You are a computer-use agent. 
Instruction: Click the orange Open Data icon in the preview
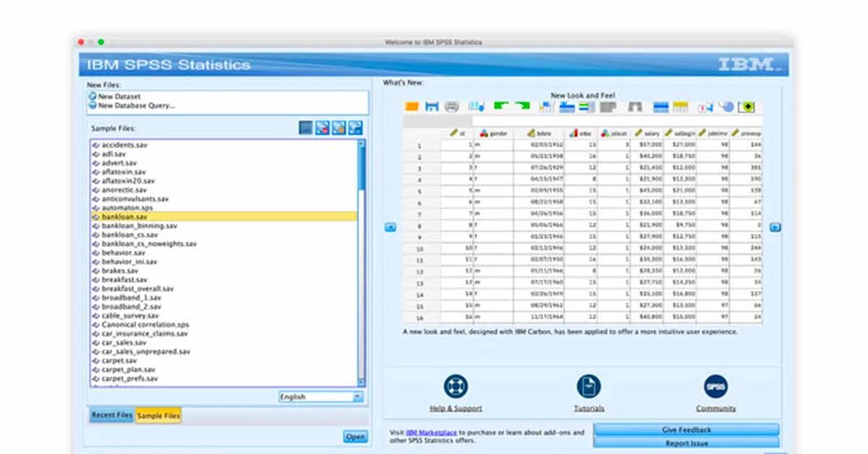point(412,106)
